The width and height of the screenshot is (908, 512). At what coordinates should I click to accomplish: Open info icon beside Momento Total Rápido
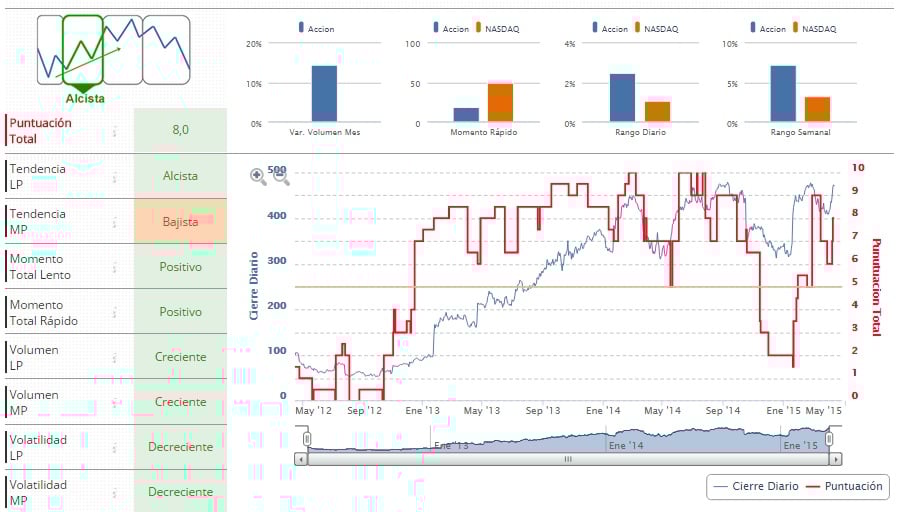click(x=115, y=312)
